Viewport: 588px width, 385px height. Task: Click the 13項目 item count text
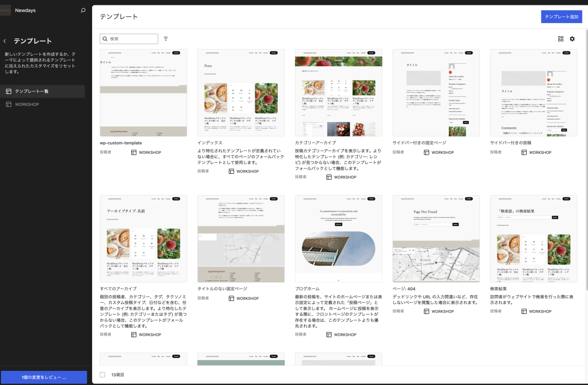(x=118, y=375)
